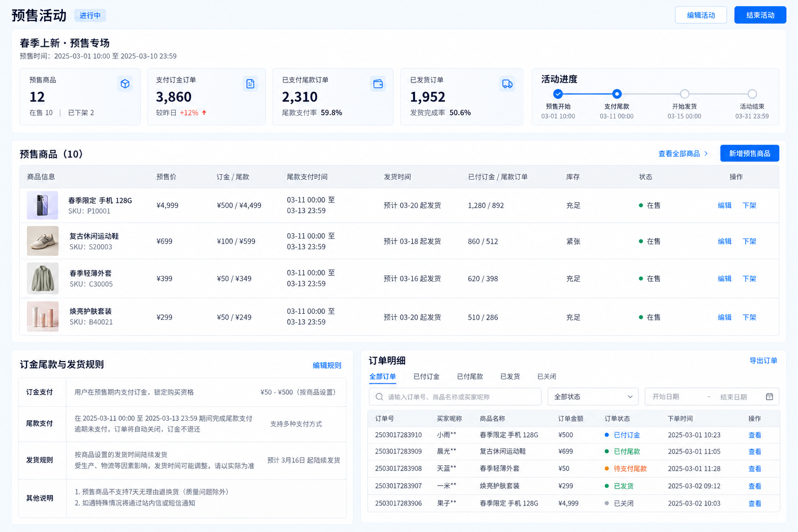Click the cube icon on 预售商品 card
Viewport: 798px width, 532px height.
pos(125,84)
